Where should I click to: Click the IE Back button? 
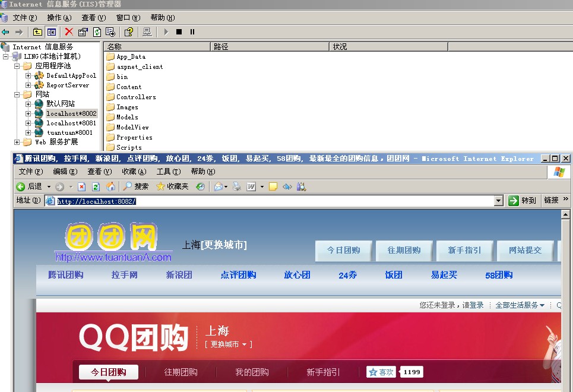29,186
